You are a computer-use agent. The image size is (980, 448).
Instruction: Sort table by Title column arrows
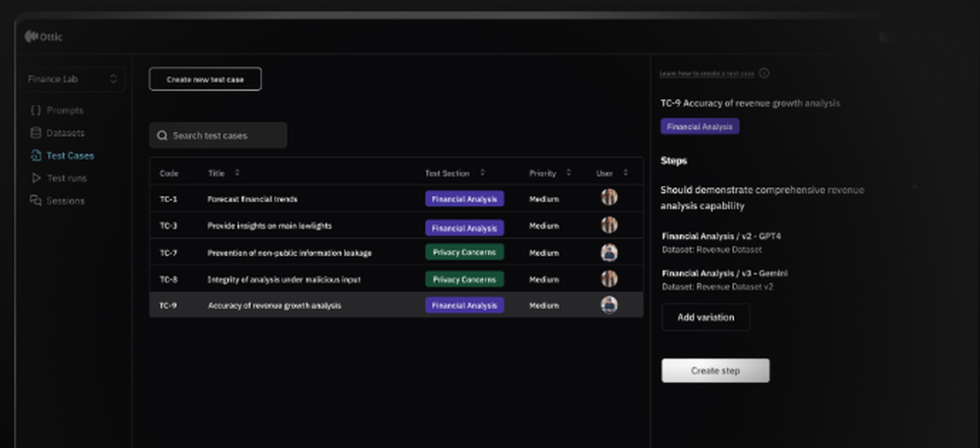237,174
